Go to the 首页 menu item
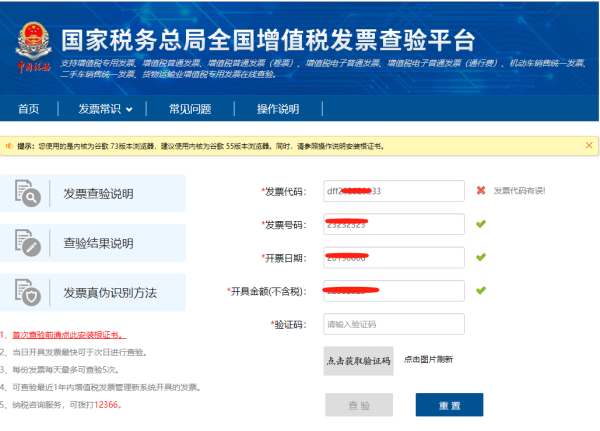Viewport: 600px width, 431px height. (x=29, y=109)
